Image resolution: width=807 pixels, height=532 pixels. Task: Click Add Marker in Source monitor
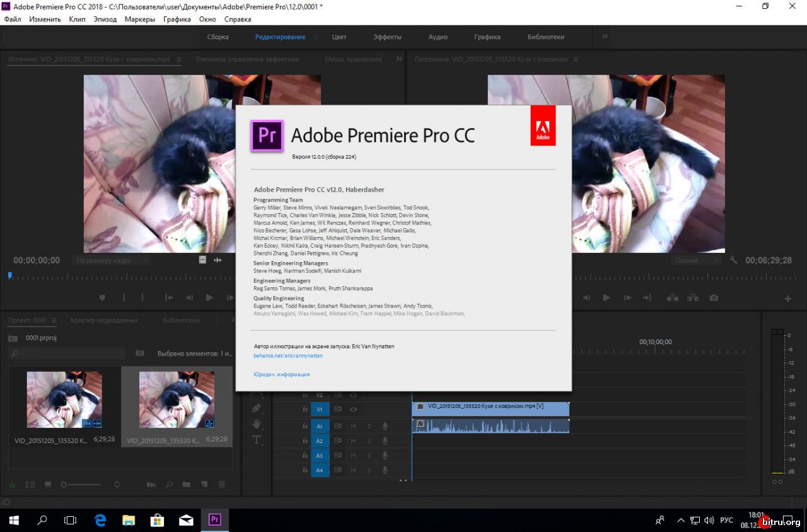coord(103,298)
